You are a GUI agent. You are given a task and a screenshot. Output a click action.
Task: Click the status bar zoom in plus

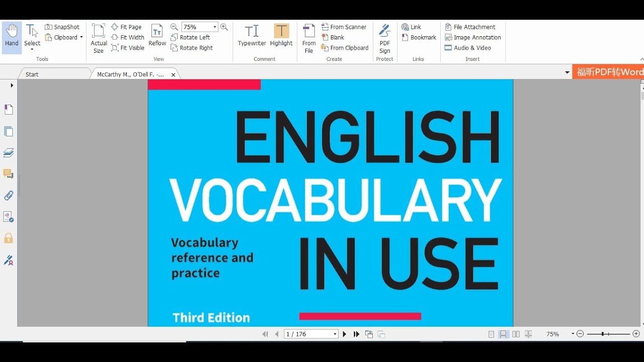[x=636, y=334]
